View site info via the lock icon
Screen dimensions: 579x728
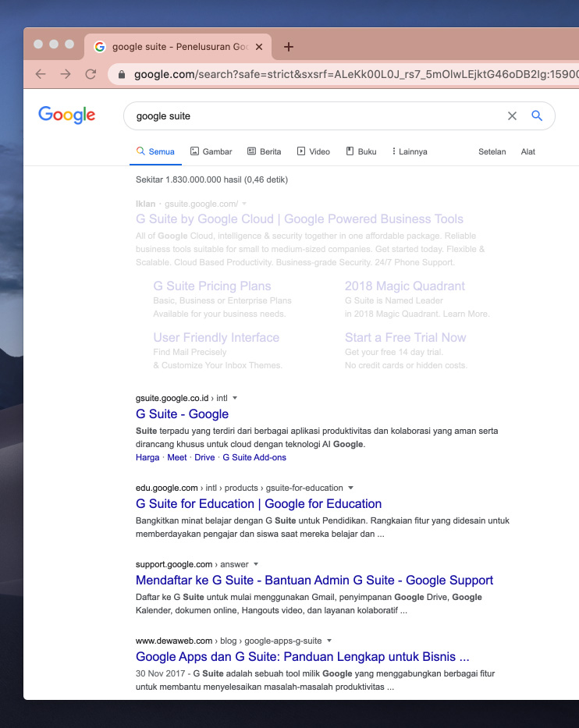pyautogui.click(x=122, y=74)
